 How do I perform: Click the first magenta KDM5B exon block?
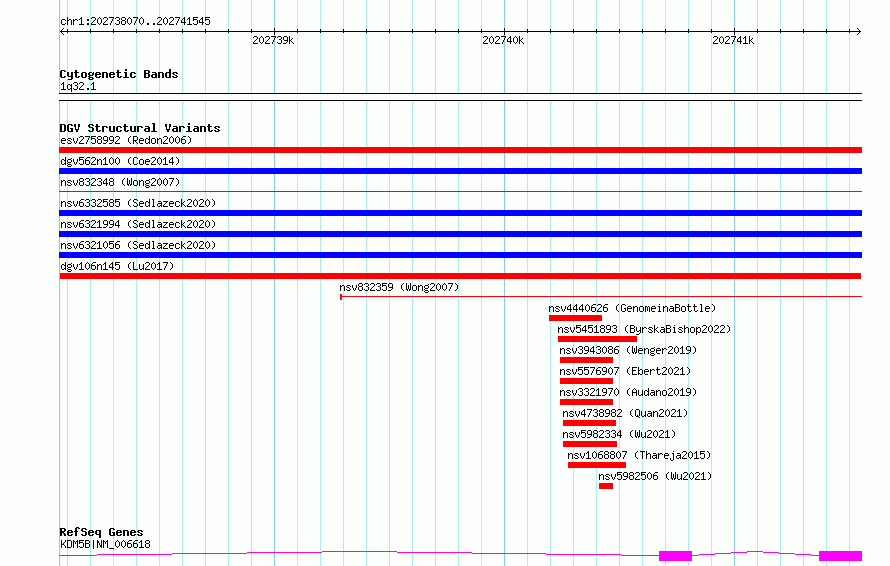675,556
